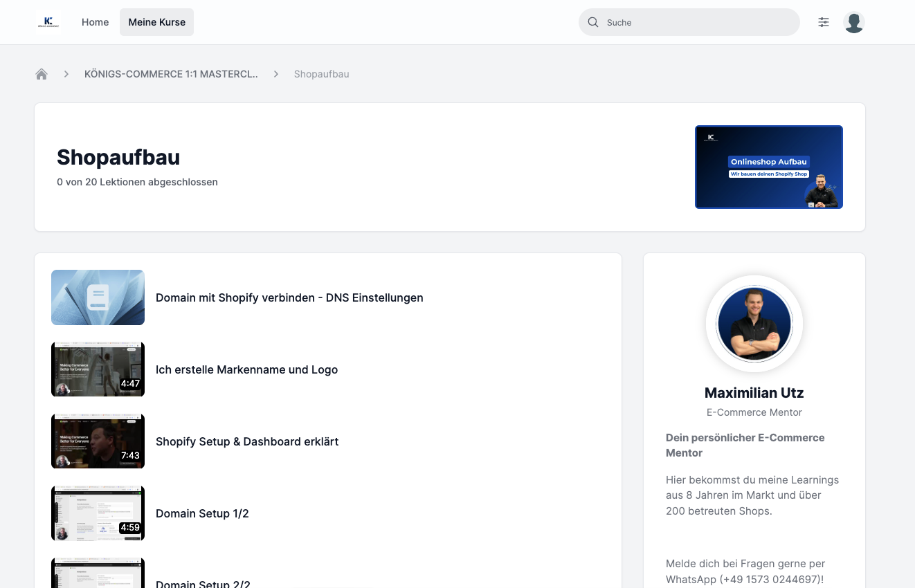Click the magnifying glass search icon
Screen dimensions: 915x588
[593, 22]
